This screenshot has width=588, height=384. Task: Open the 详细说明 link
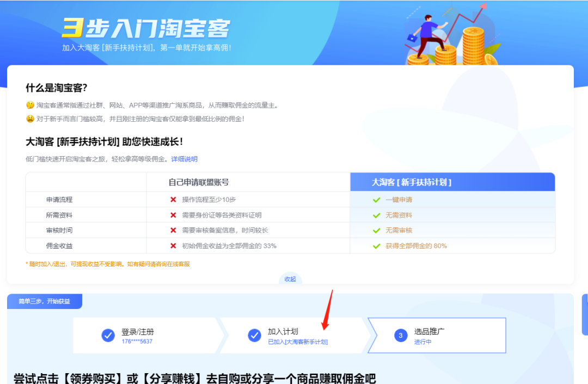(184, 159)
